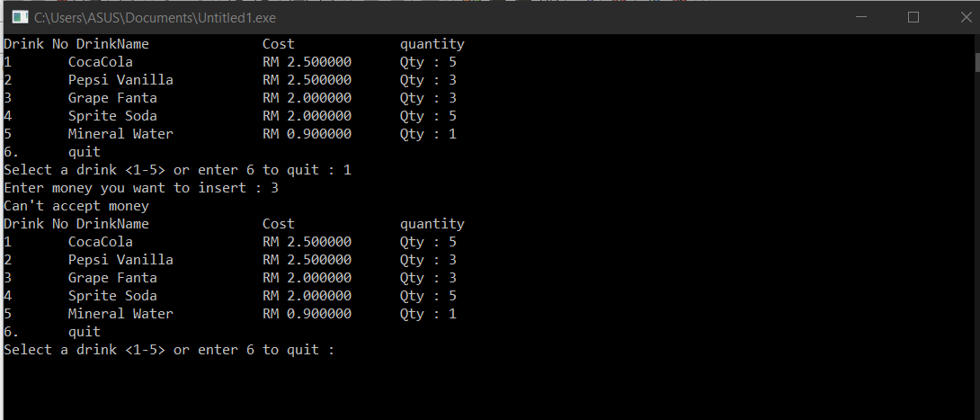This screenshot has height=420, width=980.
Task: Click "Pepsi Vanilla" in the second drink list
Action: [x=120, y=259]
